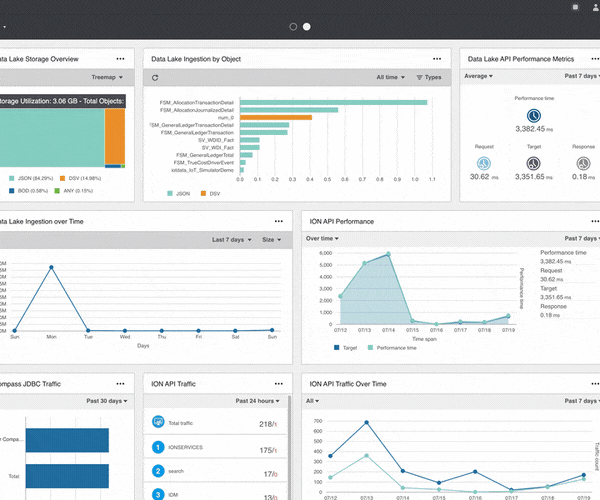600x500 pixels.
Task: Click the Total traffic icon in ION API Traffic
Action: (158, 424)
